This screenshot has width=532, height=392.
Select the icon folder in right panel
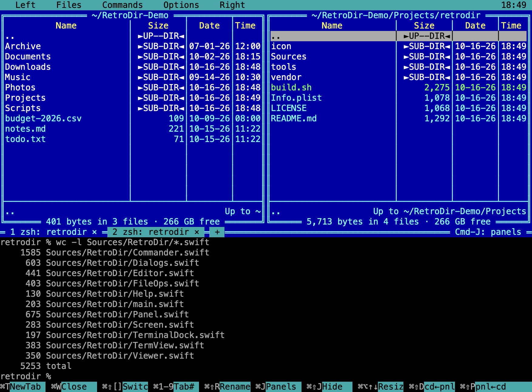[399, 46]
